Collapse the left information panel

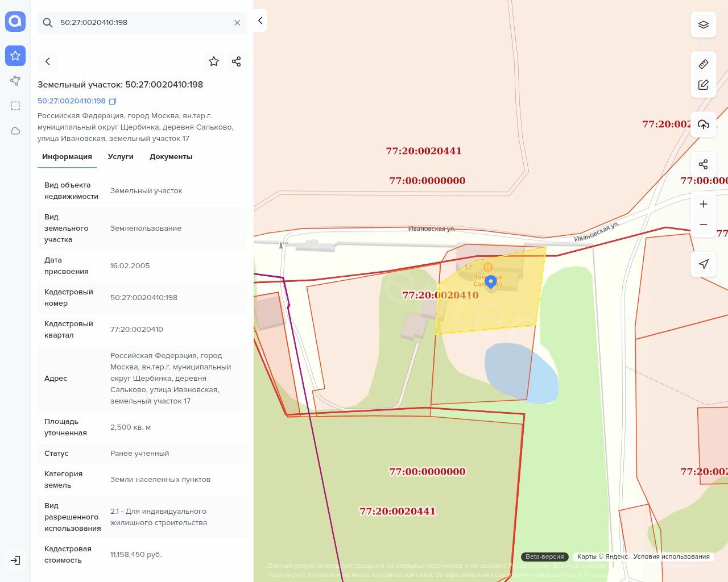click(x=260, y=21)
